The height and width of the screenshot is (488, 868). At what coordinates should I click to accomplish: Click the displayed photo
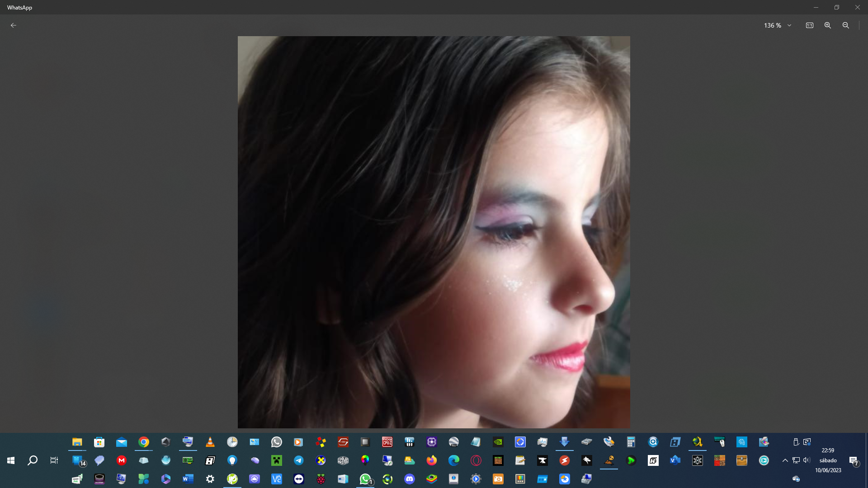coord(434,232)
